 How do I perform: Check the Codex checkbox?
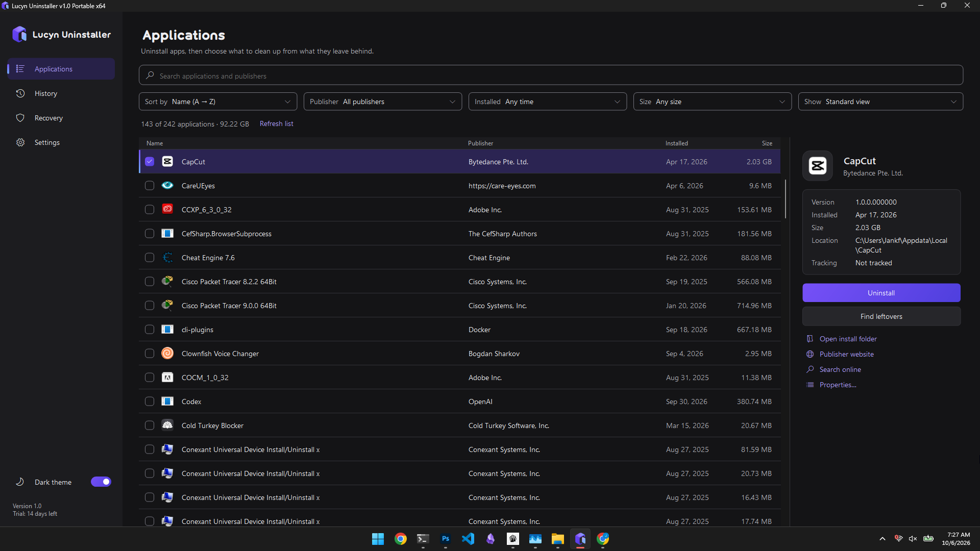click(150, 401)
